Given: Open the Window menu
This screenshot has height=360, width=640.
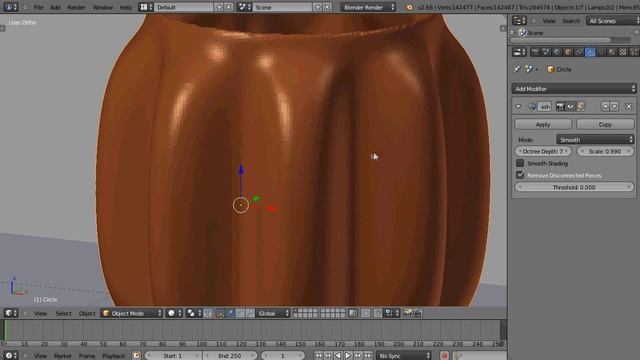Looking at the screenshot, I should [x=102, y=7].
